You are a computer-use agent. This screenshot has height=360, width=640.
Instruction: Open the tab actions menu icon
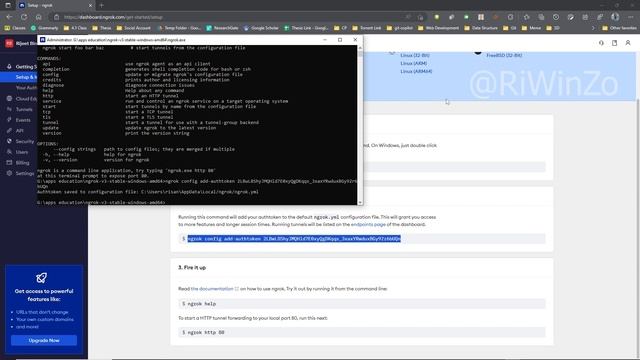8,5
